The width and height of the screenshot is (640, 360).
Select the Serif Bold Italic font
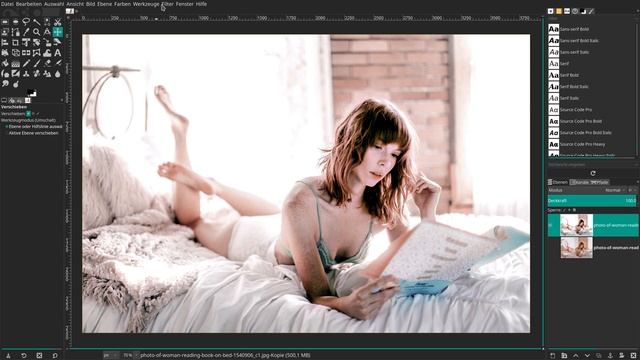coord(574,87)
